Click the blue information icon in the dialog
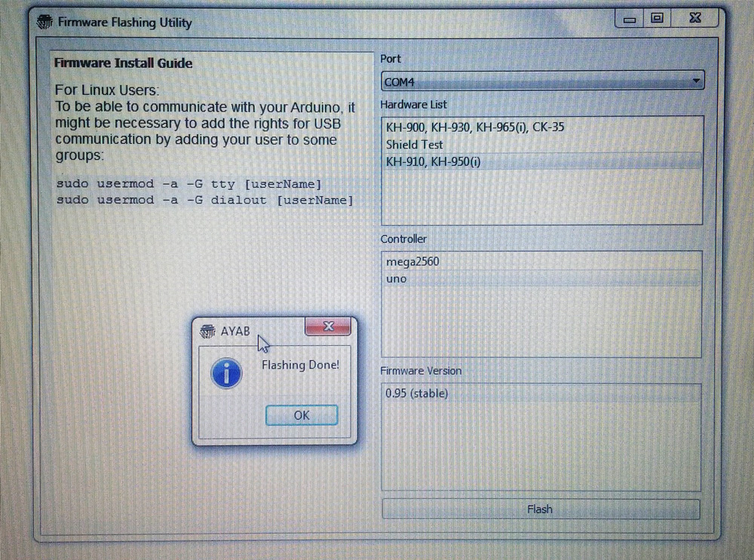Image resolution: width=754 pixels, height=560 pixels. 225,372
